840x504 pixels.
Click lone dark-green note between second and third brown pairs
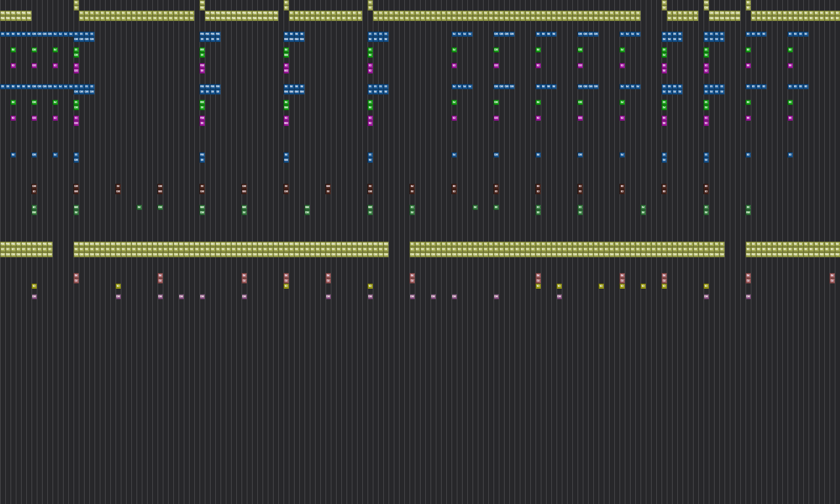(x=139, y=207)
